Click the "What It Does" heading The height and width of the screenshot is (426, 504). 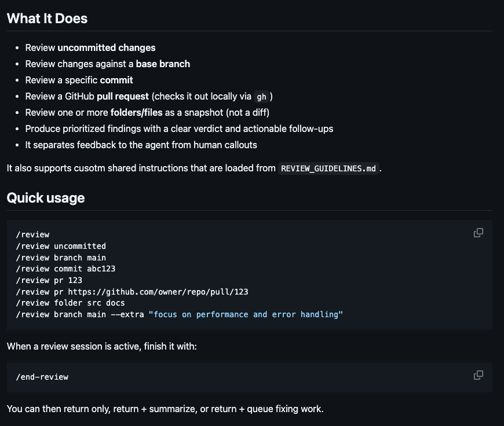47,19
